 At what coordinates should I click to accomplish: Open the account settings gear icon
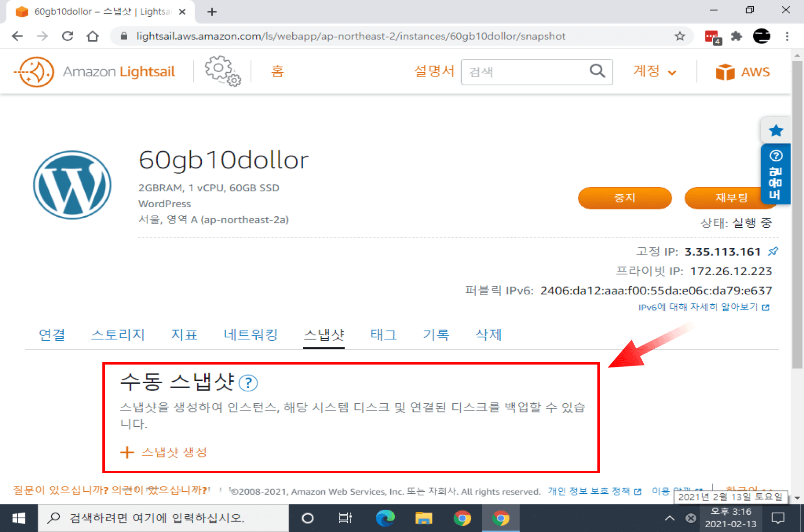pos(222,71)
